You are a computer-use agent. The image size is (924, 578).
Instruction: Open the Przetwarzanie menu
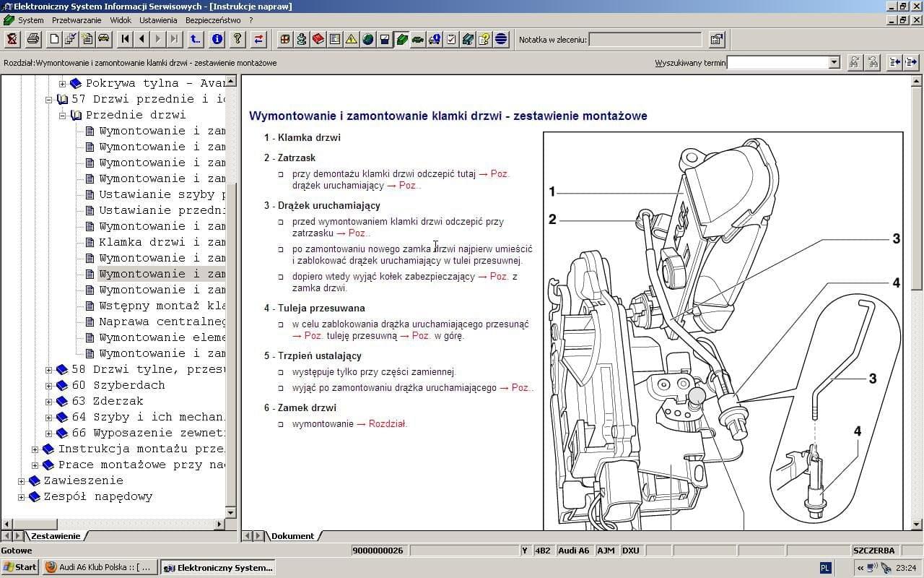click(x=77, y=20)
